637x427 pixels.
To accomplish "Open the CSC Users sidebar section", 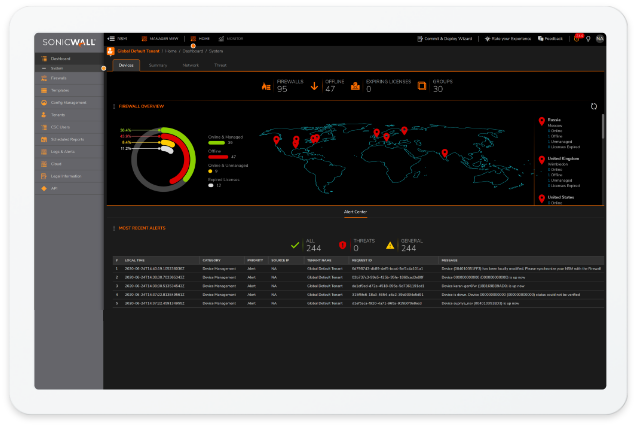I will (x=69, y=127).
